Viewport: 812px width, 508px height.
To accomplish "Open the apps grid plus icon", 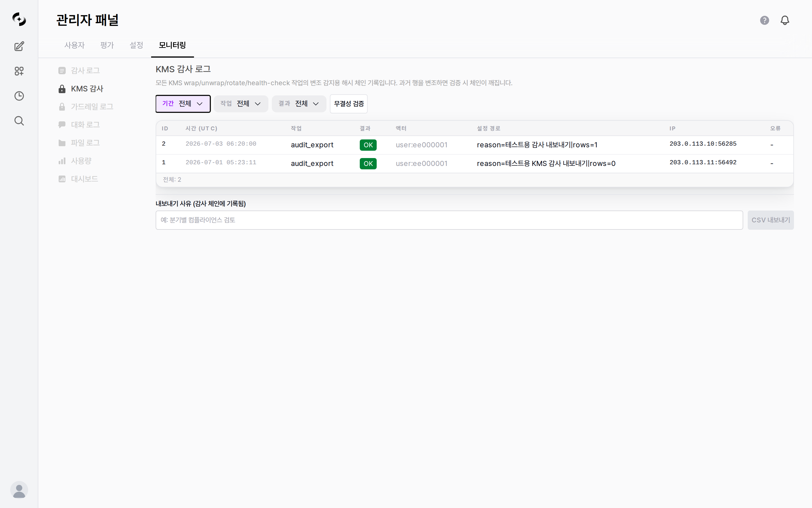I will point(19,71).
